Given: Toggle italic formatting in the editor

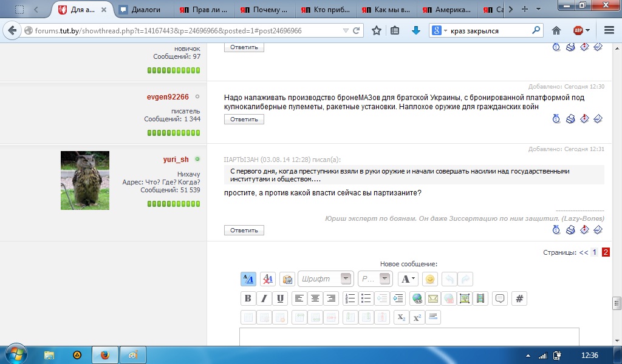Looking at the screenshot, I should pos(264,298).
